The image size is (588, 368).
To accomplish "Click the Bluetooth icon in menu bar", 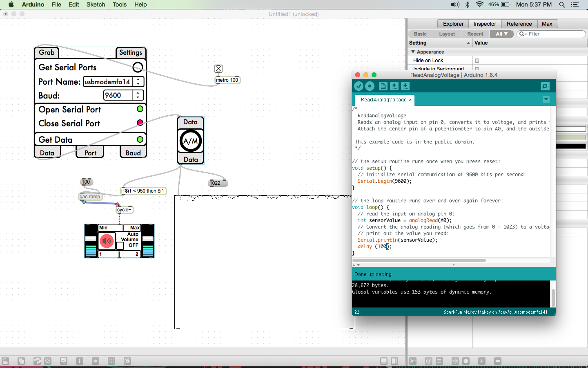I will pyautogui.click(x=468, y=4).
